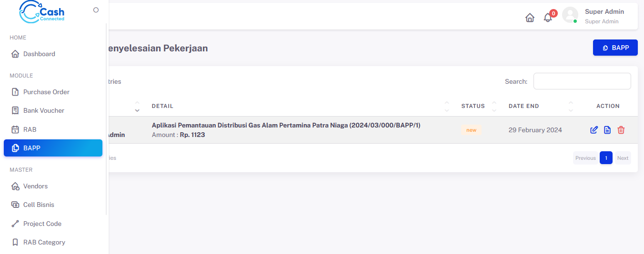Open the notifications bell icon
This screenshot has width=644, height=254.
[548, 18]
